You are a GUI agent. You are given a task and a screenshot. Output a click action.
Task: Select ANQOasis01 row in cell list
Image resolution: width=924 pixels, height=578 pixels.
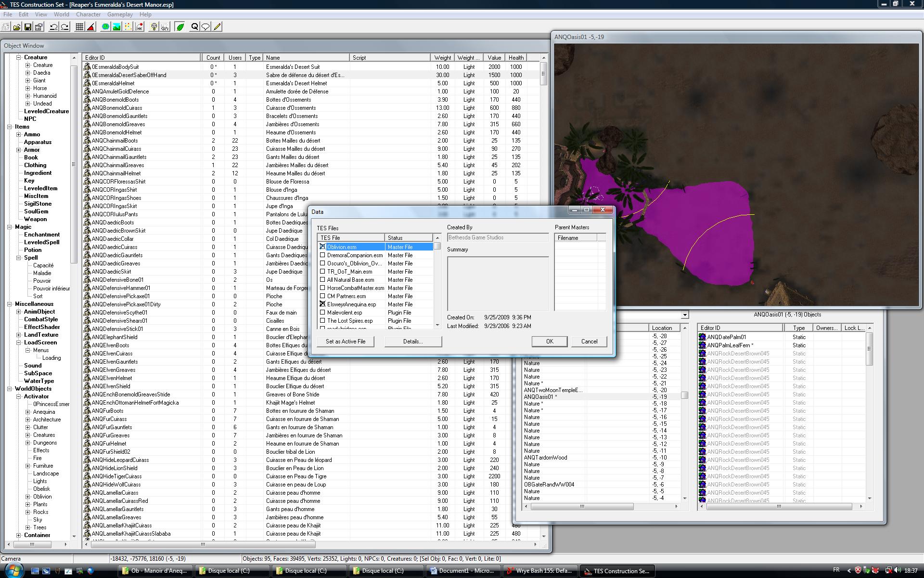tap(602, 397)
